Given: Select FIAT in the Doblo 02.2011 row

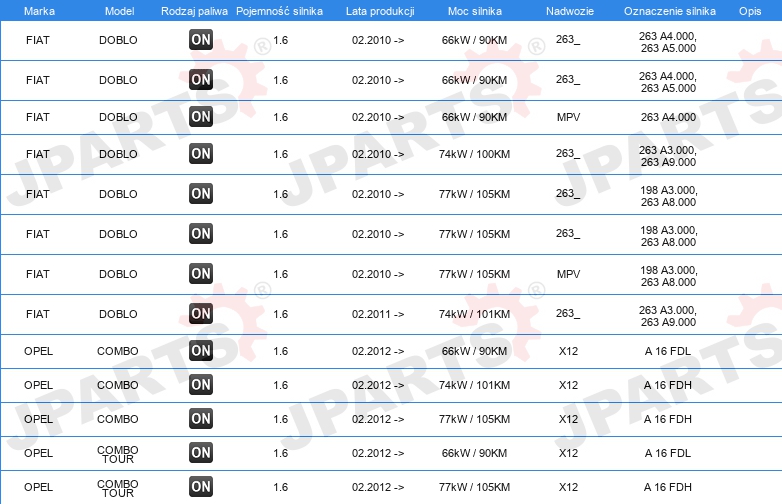Looking at the screenshot, I should click(38, 314).
